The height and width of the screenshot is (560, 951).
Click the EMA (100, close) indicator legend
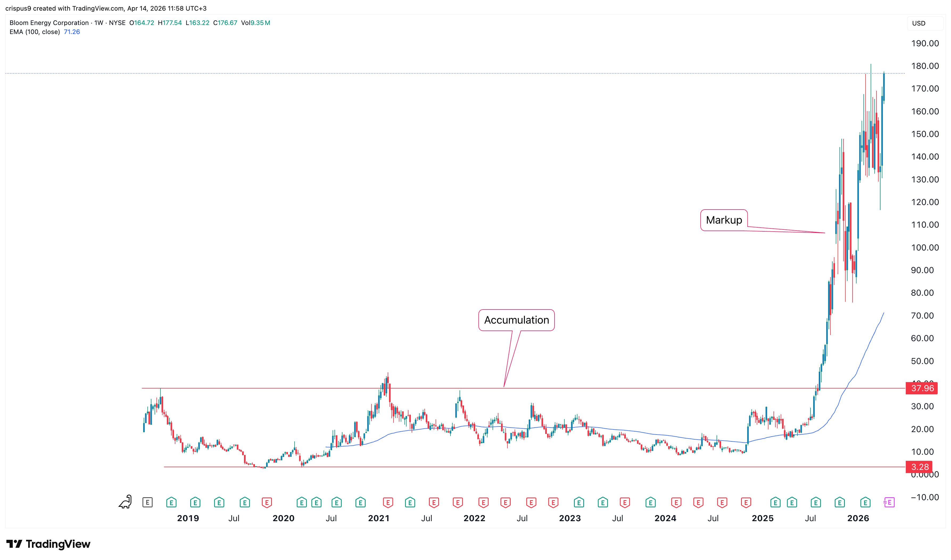35,32
